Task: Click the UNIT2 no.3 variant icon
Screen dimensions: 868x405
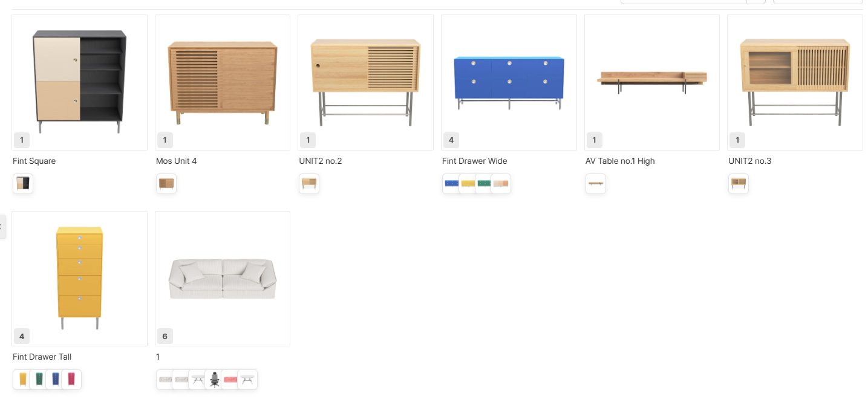Action: click(739, 184)
